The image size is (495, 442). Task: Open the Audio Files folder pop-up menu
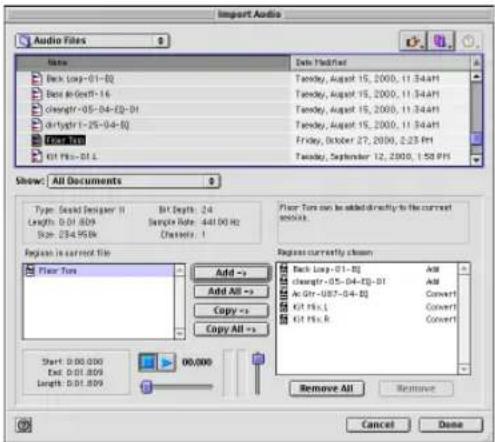click(x=93, y=41)
